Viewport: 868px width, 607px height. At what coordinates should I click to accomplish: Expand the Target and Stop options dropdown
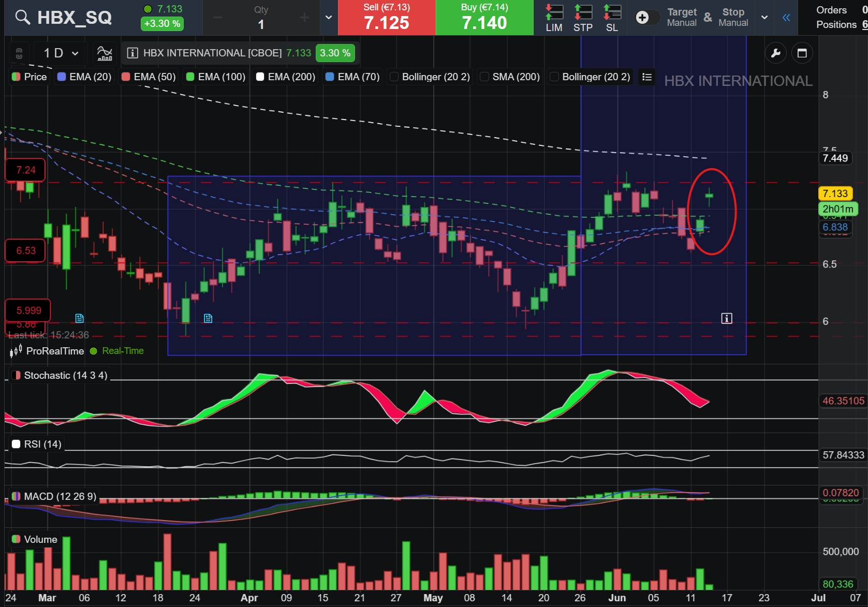click(764, 18)
